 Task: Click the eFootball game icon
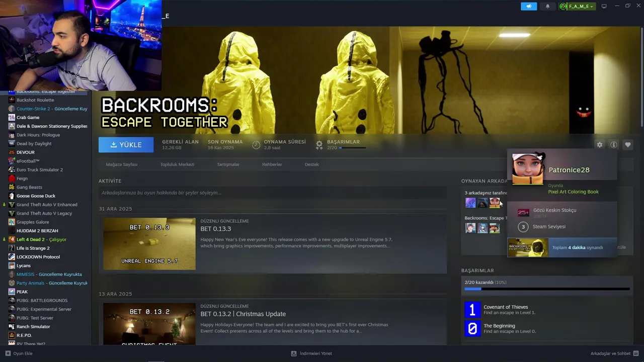12,161
